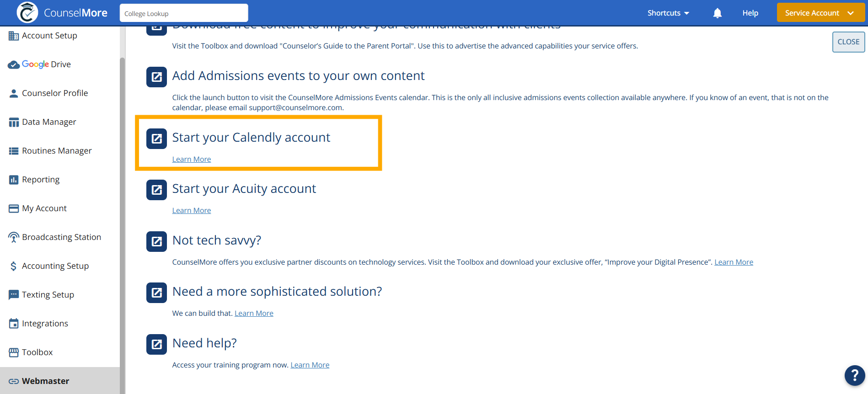The height and width of the screenshot is (394, 868).
Task: Click the Integrations calendar icon
Action: [x=14, y=324]
